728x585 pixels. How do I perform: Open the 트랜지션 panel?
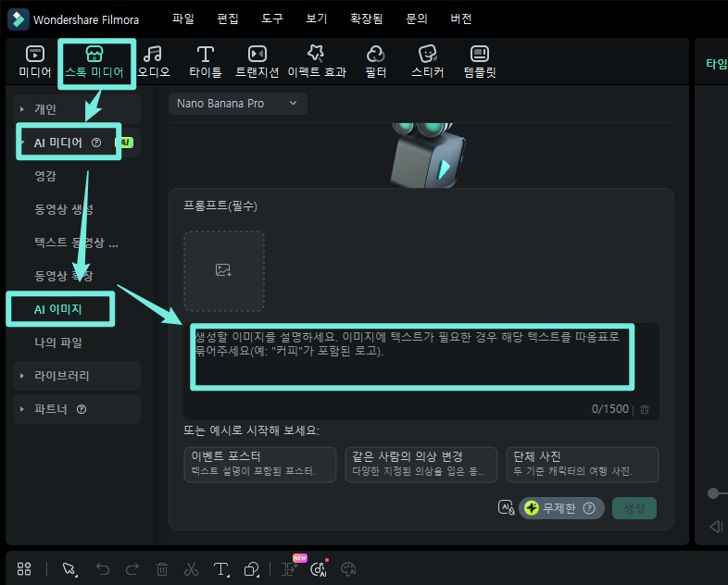tap(257, 62)
